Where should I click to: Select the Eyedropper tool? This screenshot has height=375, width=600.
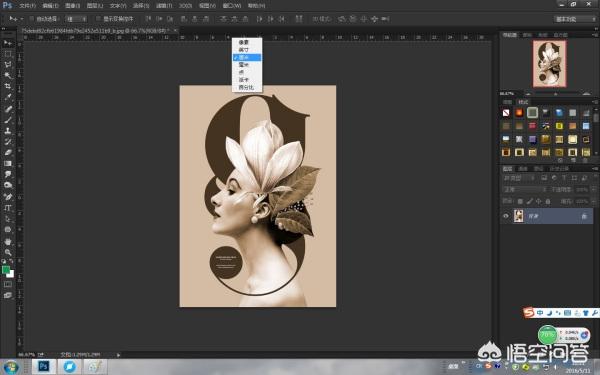tap(8, 97)
